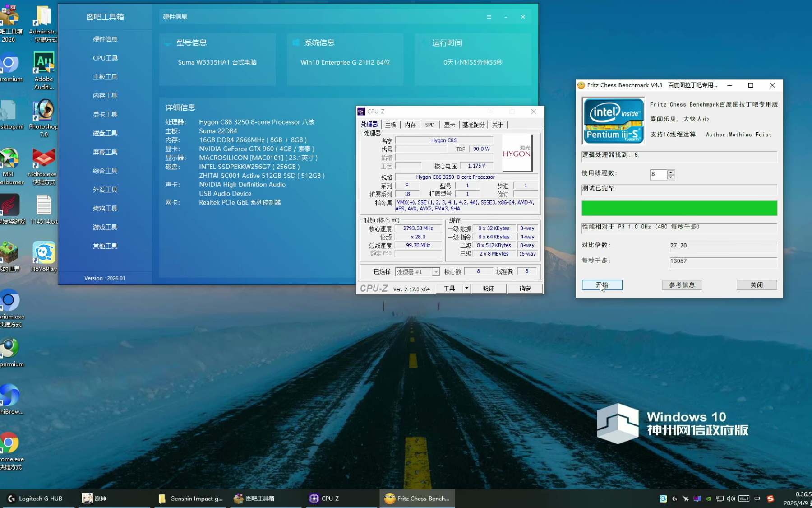Expand the 工具 dropdown arrow in CPU-Z
Viewport: 812px width, 508px height.
(466, 289)
